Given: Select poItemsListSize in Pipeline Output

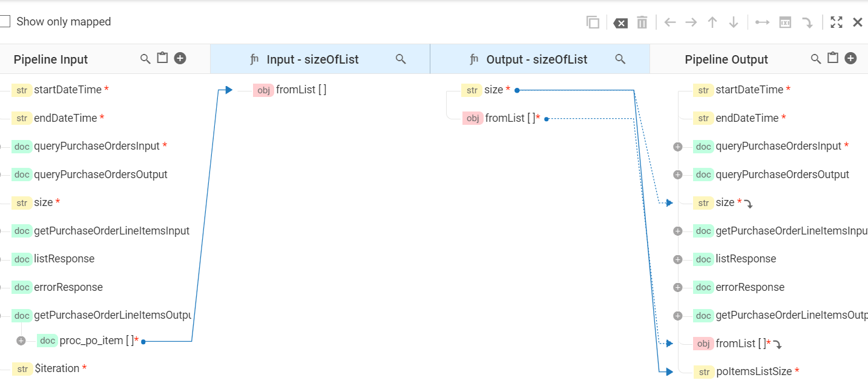Looking at the screenshot, I should pos(754,371).
